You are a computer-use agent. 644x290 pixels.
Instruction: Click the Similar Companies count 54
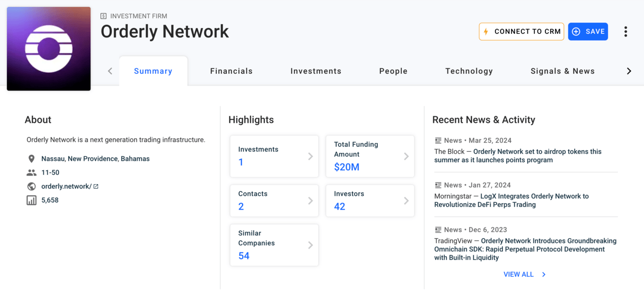click(x=244, y=256)
